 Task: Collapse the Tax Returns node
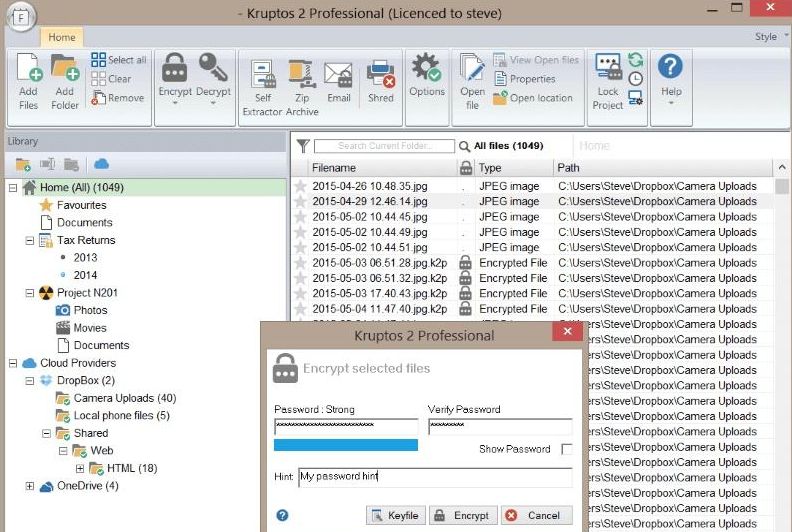(x=30, y=240)
